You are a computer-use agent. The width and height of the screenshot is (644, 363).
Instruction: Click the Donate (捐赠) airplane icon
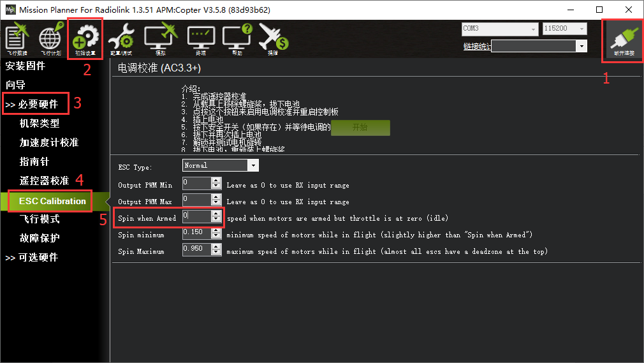pyautogui.click(x=273, y=39)
